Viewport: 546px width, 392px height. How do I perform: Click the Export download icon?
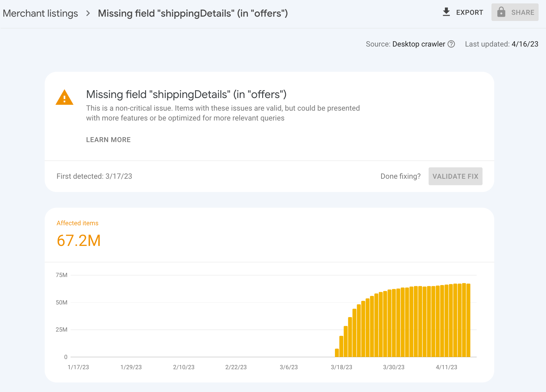(446, 12)
